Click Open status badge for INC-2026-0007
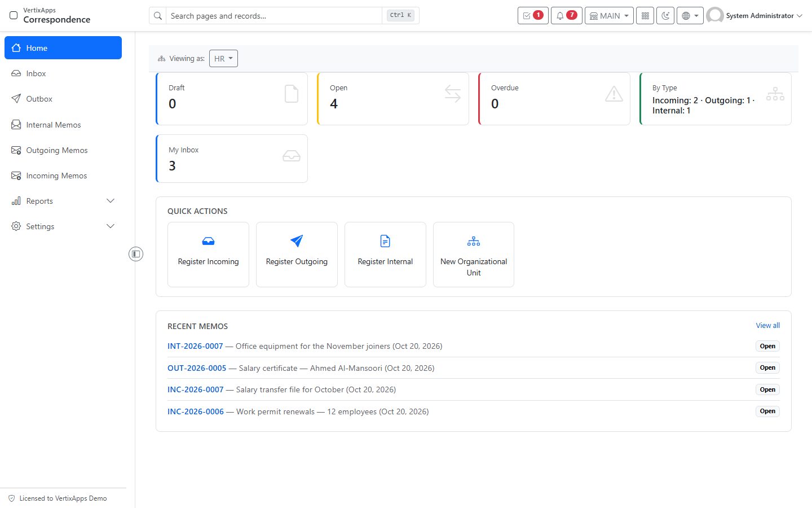Image resolution: width=812 pixels, height=508 pixels. click(x=767, y=389)
